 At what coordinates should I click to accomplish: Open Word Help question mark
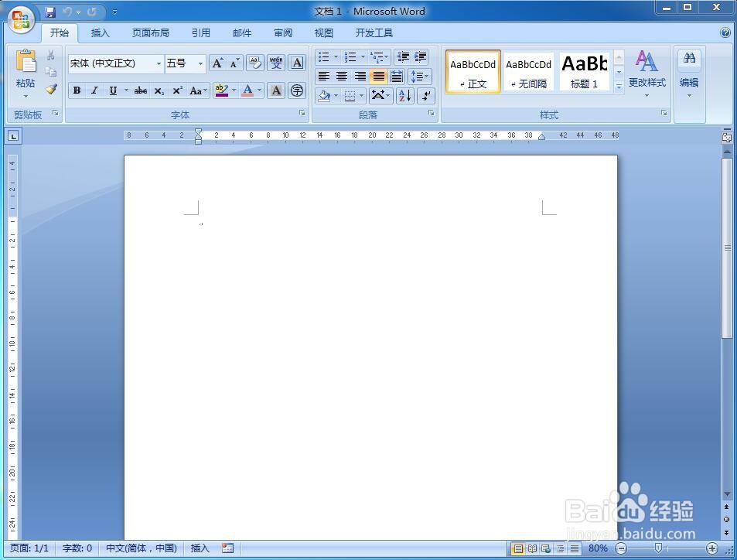725,32
